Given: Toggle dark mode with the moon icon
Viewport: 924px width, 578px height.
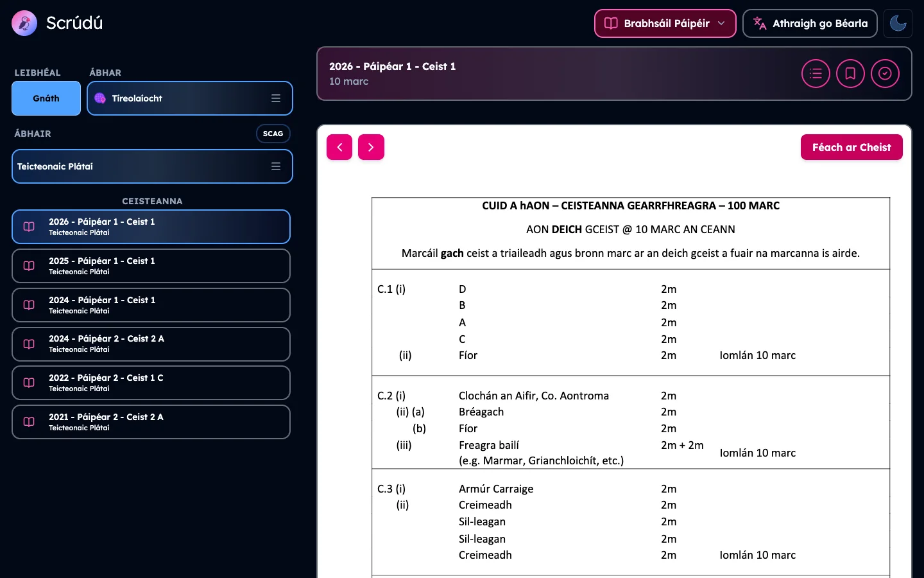Looking at the screenshot, I should coord(898,23).
